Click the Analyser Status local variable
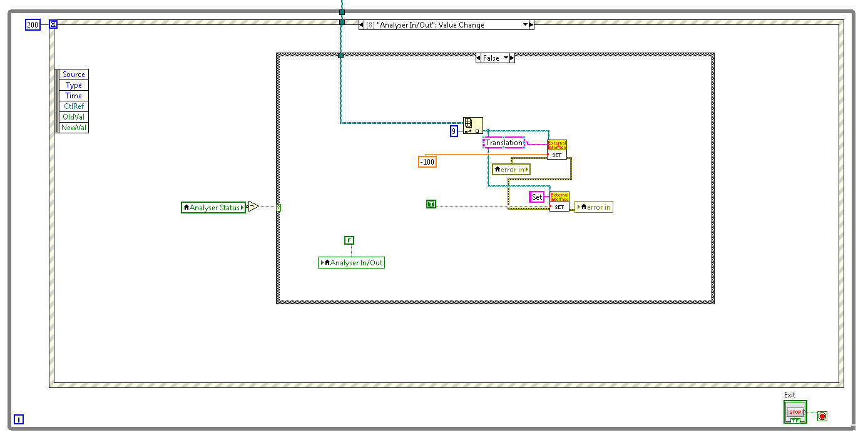 tap(214, 207)
